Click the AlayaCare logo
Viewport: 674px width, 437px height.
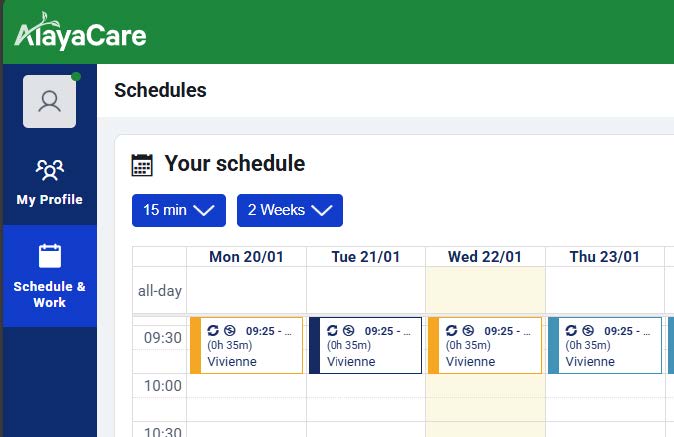(80, 31)
